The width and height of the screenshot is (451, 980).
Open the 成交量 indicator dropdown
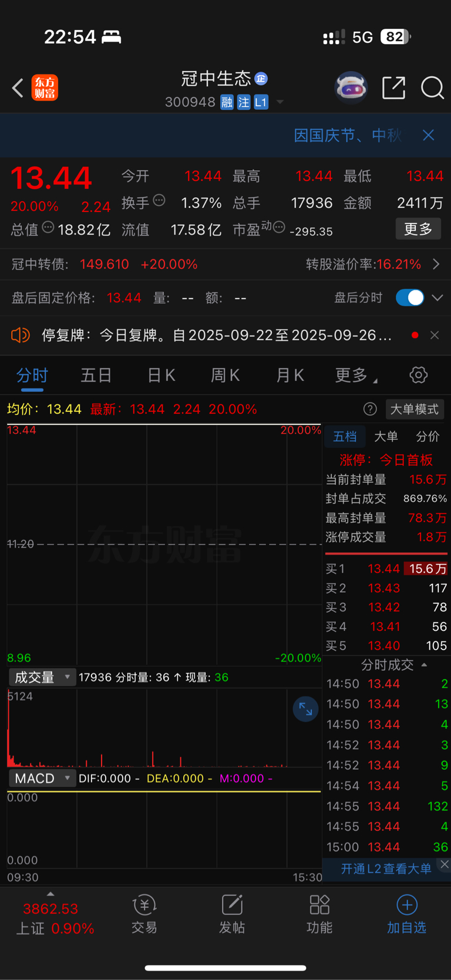[x=42, y=677]
